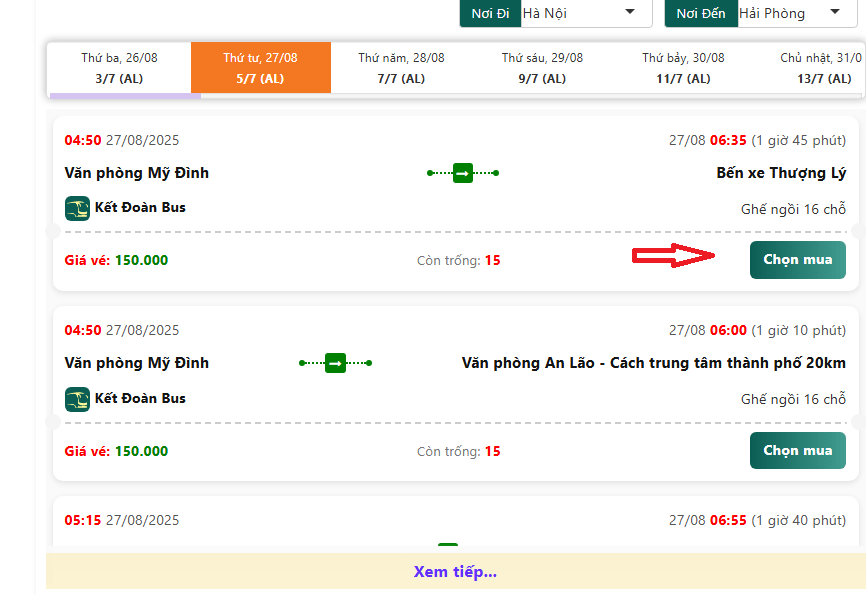Click the Văn phòng An Lão destination name
Screen dimensions: 866x594
(x=653, y=363)
